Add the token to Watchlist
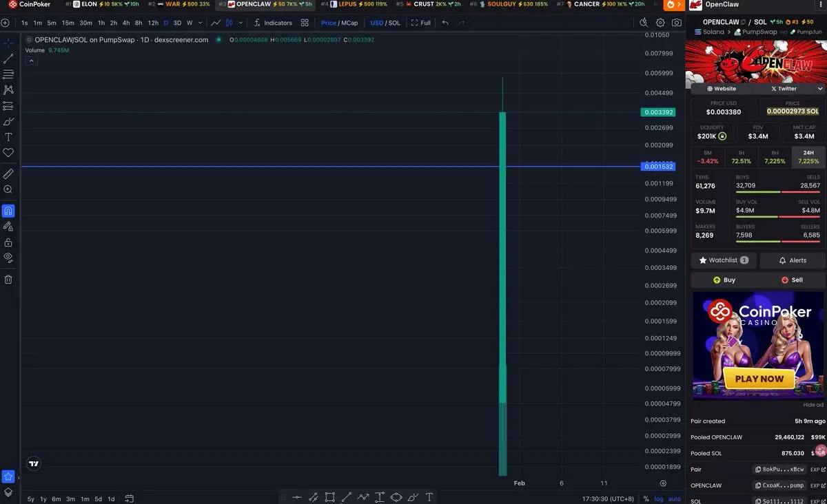827x504 pixels. point(724,260)
